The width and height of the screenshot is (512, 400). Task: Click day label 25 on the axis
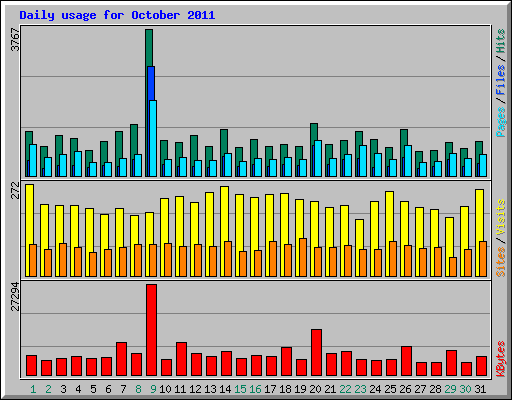coord(390,389)
